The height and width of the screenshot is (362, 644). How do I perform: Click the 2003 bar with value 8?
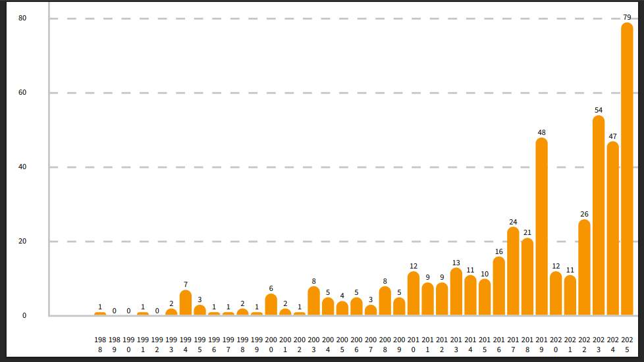coord(313,301)
